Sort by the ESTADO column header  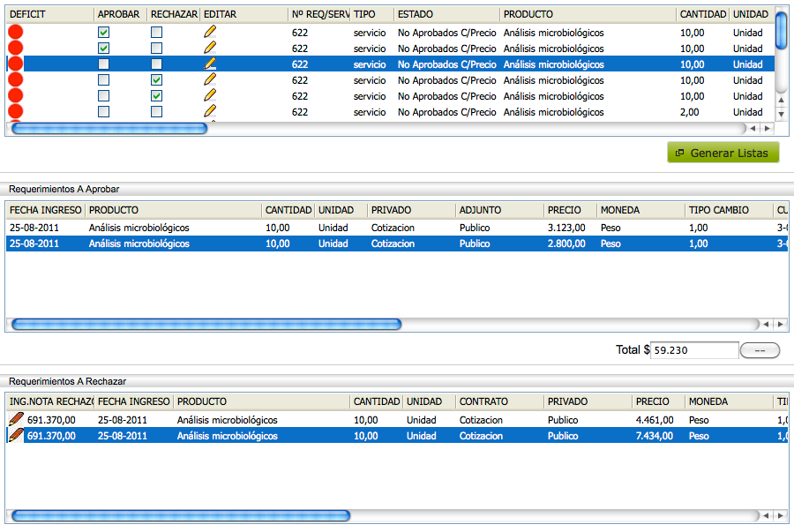(447, 14)
